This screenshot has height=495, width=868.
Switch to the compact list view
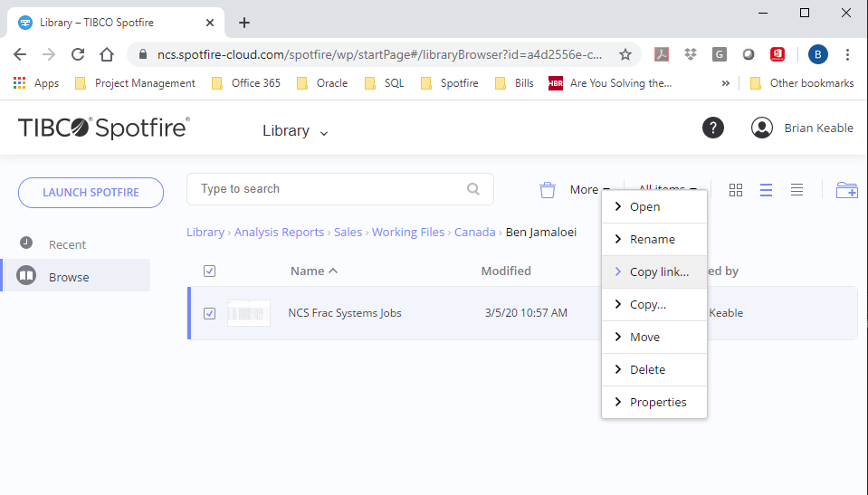pyautogui.click(x=796, y=190)
